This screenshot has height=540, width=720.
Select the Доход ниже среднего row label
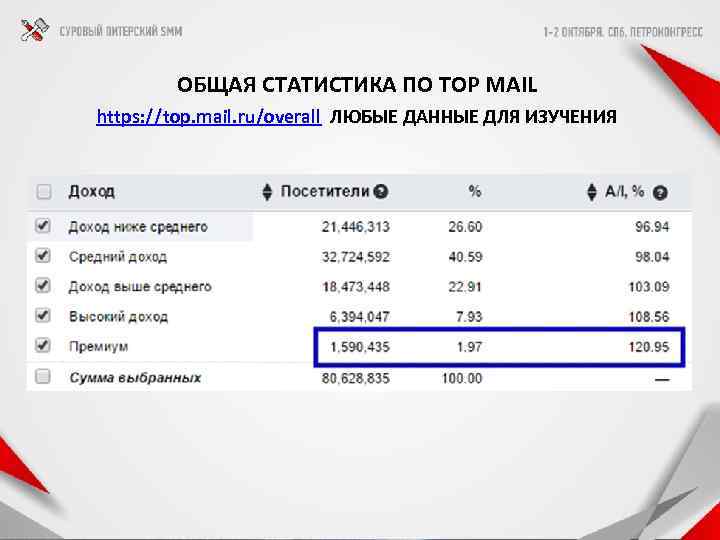(138, 227)
